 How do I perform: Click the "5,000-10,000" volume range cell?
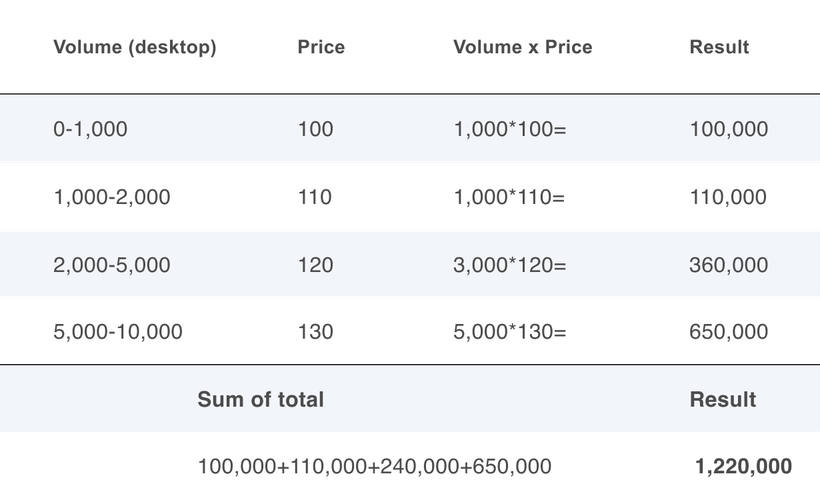[x=118, y=332]
